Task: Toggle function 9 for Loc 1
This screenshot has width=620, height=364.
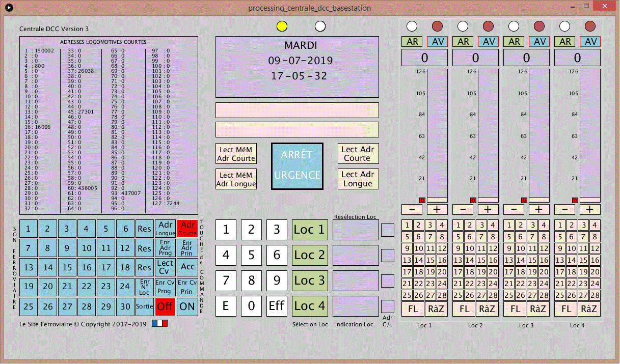Action: pyautogui.click(x=407, y=248)
